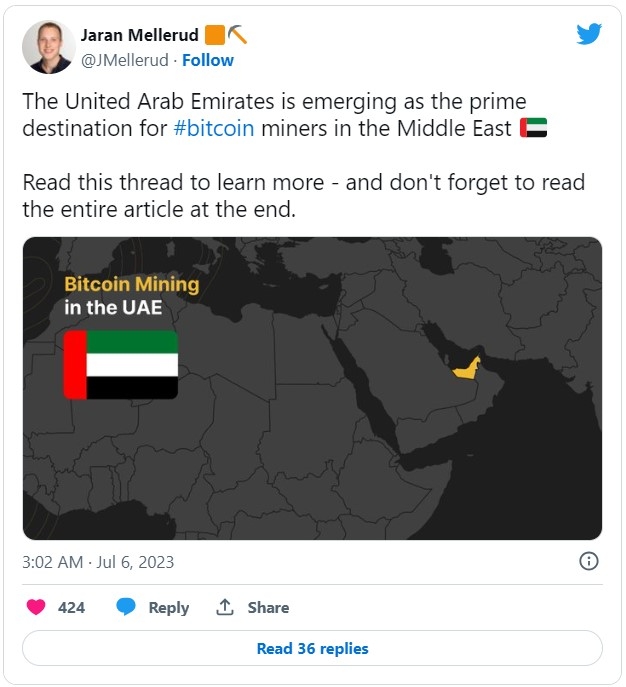Click the Twitter bird logo

click(588, 35)
